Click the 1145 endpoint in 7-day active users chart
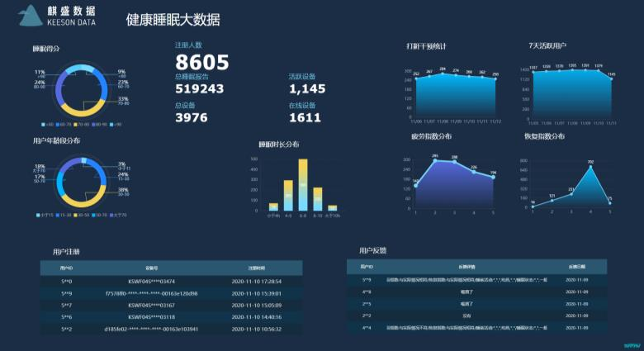This screenshot has height=351, width=644. click(611, 78)
